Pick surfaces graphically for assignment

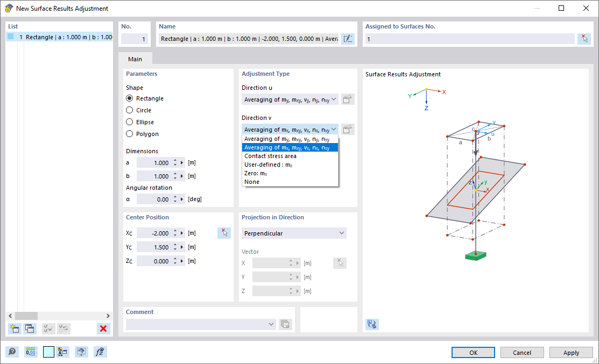(584, 38)
